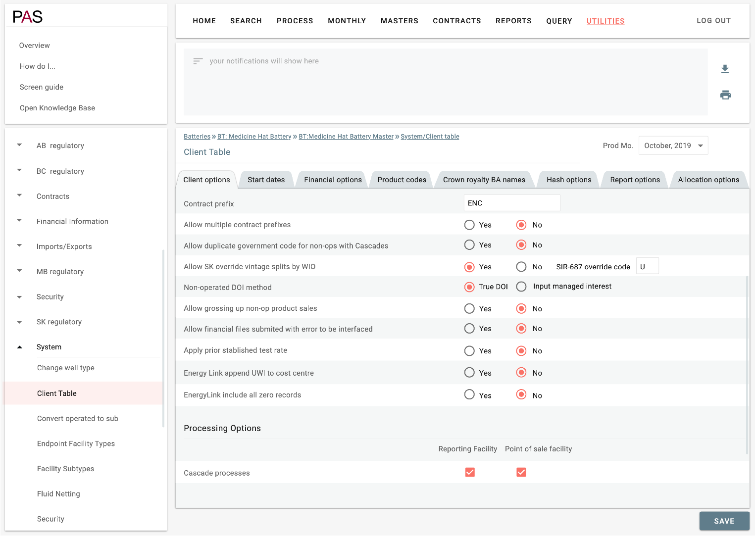Uncheck Cascade processes Reporting Facility checkbox

(470, 472)
